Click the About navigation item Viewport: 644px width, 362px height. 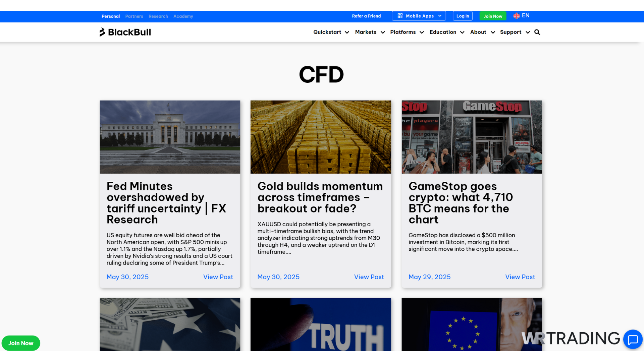pyautogui.click(x=478, y=32)
